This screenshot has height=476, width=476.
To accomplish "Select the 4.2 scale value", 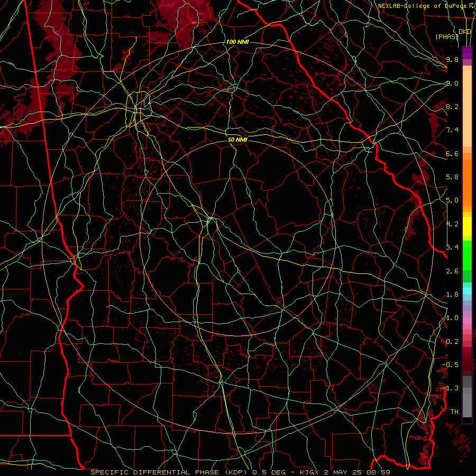I will (452, 224).
